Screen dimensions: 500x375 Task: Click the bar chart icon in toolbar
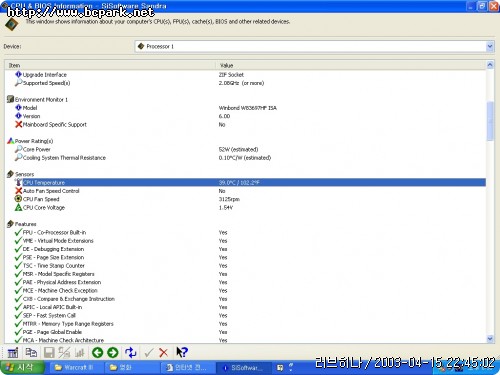point(80,352)
